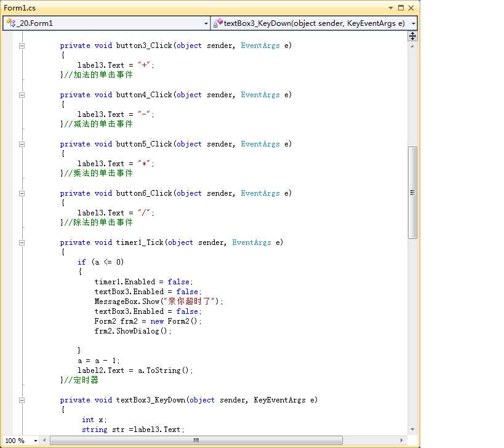Collapse the textBox3_KeyDown method outline
The image size is (504, 448).
point(22,401)
